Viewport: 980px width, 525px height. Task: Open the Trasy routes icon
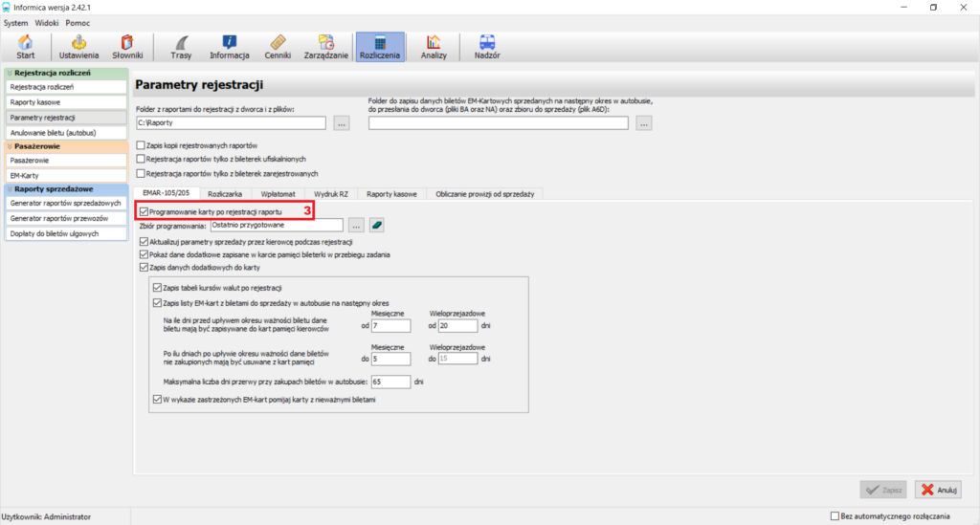pos(181,48)
